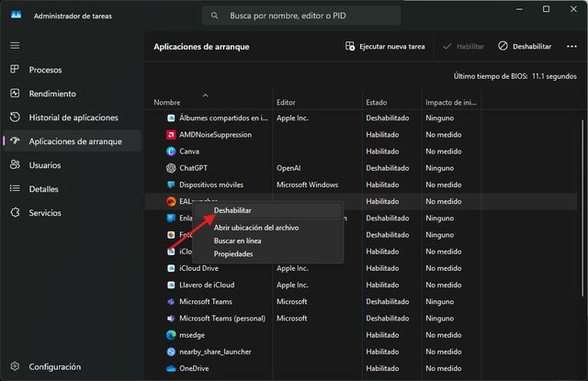This screenshot has height=381, width=588.
Task: Open the Servicios section
Action: coord(45,213)
